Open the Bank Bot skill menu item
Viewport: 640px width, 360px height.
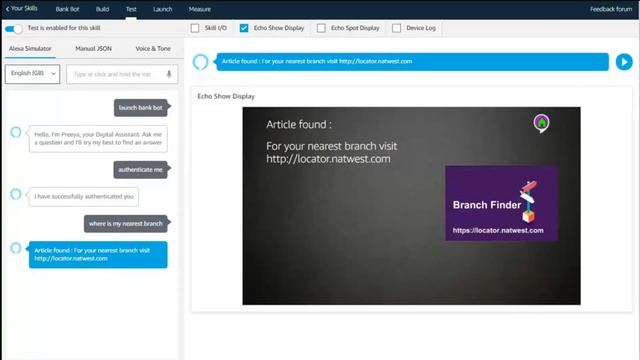tap(67, 9)
